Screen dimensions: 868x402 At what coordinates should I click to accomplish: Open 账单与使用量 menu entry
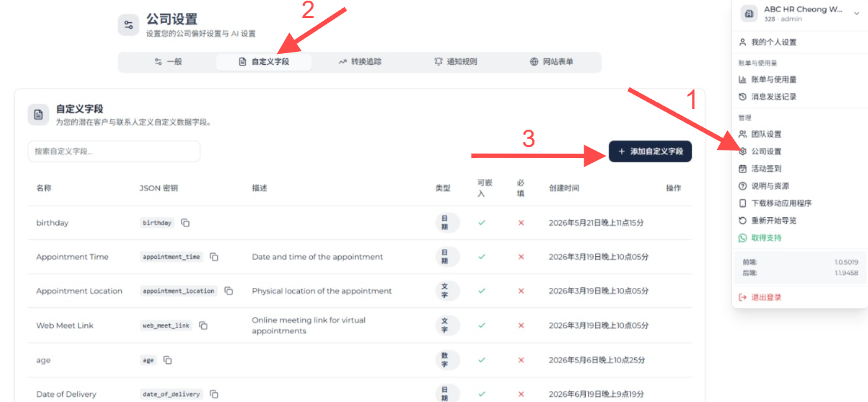point(773,80)
